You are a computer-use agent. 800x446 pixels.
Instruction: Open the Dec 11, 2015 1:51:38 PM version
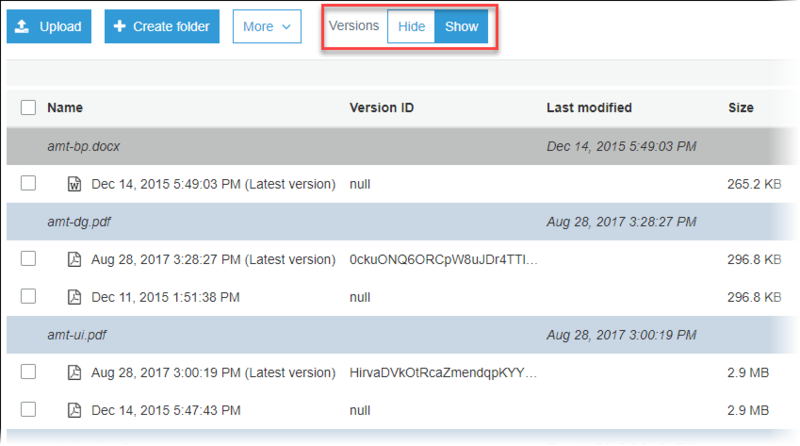[165, 298]
